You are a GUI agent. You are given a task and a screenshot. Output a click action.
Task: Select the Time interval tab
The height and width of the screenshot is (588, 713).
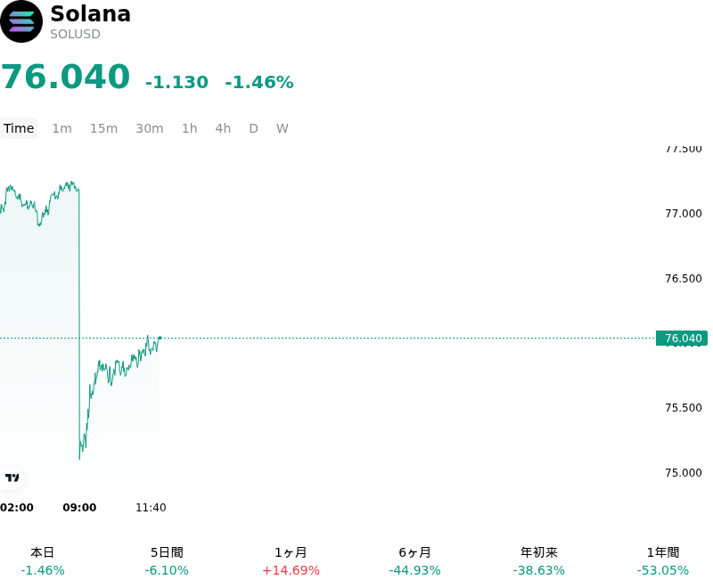click(19, 128)
